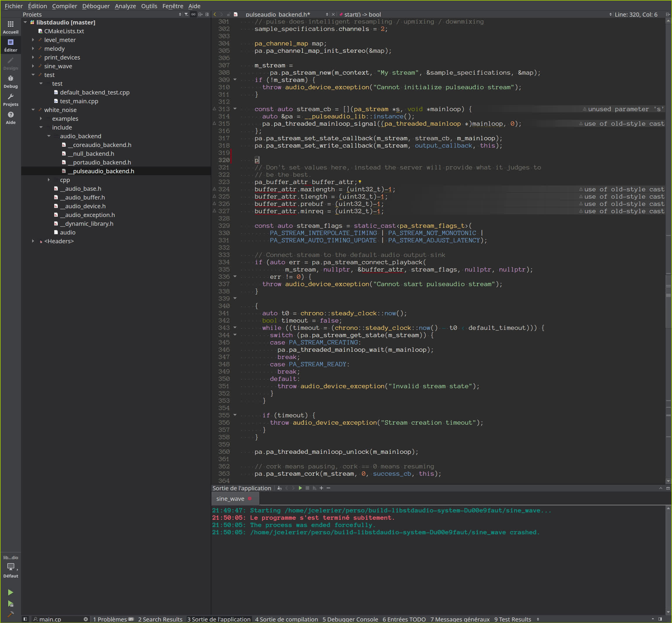
Task: Toggle left sidebar visibility in status bar
Action: click(25, 619)
